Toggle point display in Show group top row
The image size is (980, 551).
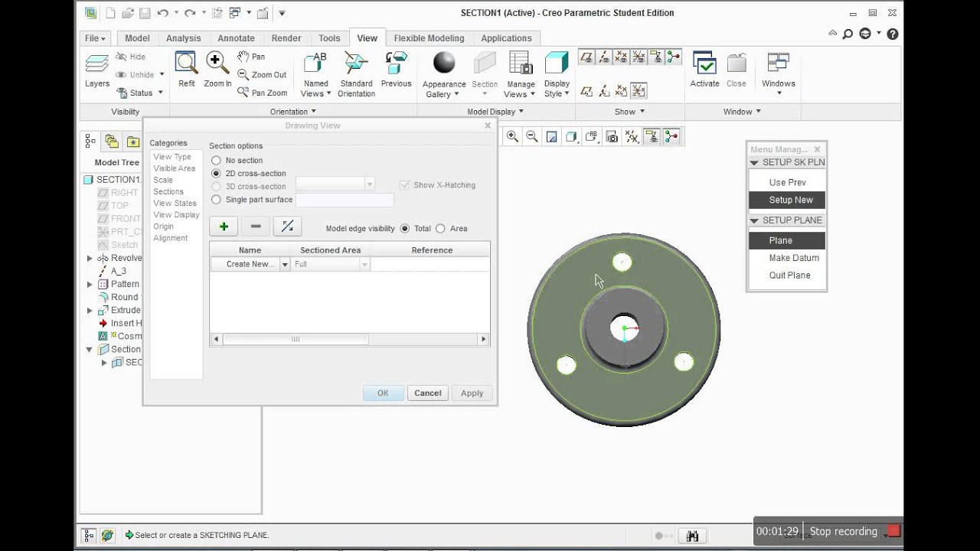coord(622,57)
